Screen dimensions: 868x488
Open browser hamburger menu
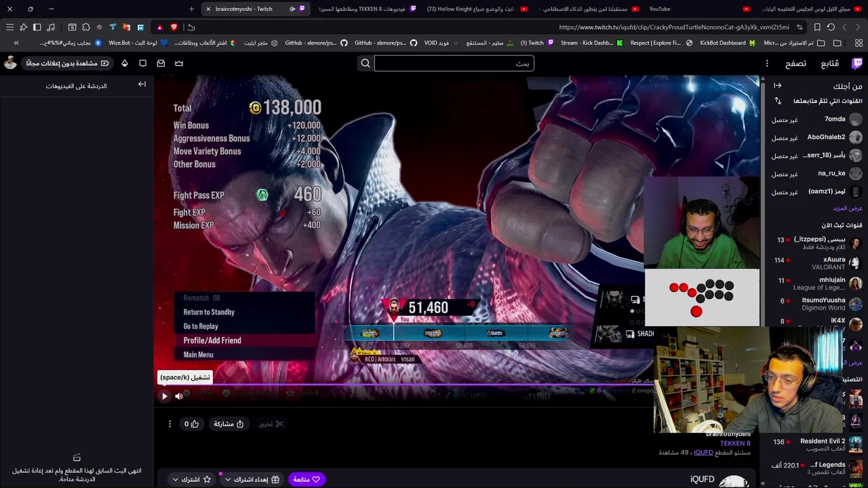(x=9, y=27)
